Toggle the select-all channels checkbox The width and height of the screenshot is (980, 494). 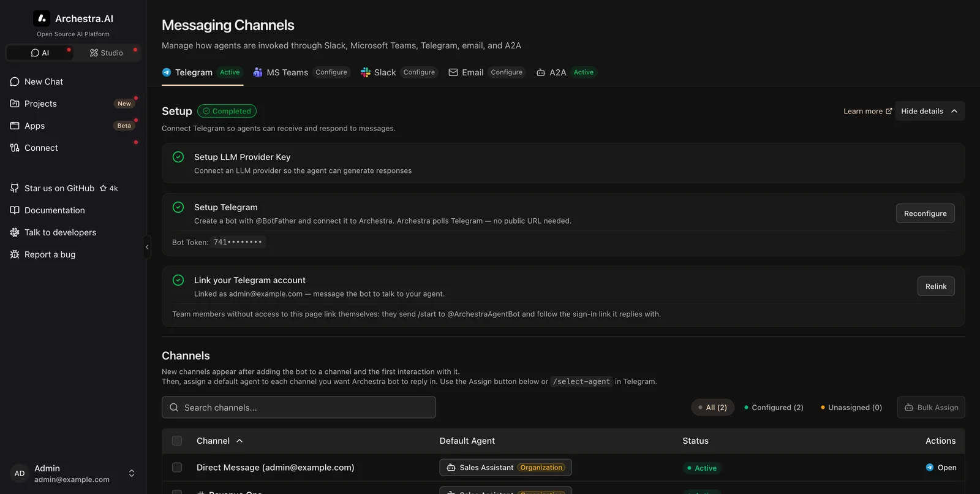click(x=177, y=441)
